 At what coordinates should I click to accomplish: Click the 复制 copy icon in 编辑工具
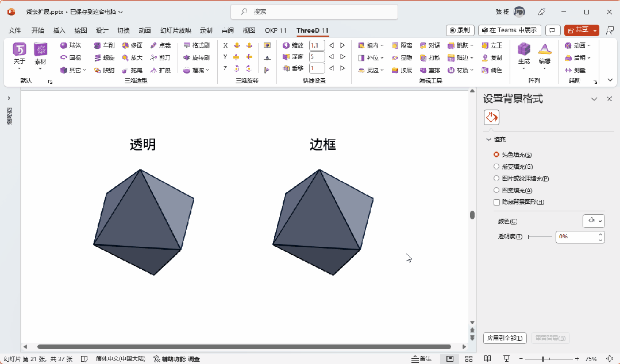(x=492, y=57)
